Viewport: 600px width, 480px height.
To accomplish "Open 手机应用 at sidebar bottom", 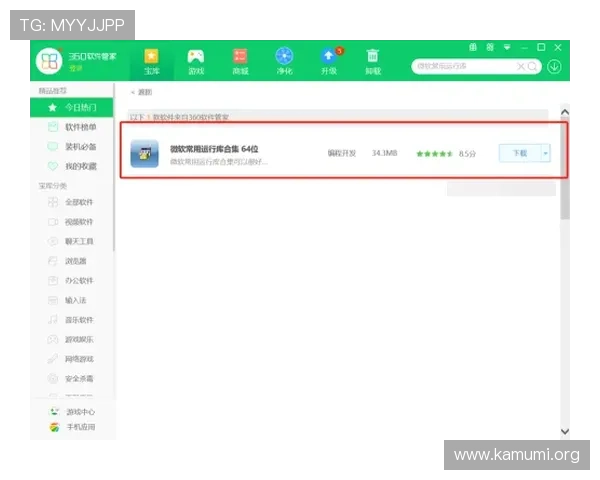I will (x=72, y=427).
